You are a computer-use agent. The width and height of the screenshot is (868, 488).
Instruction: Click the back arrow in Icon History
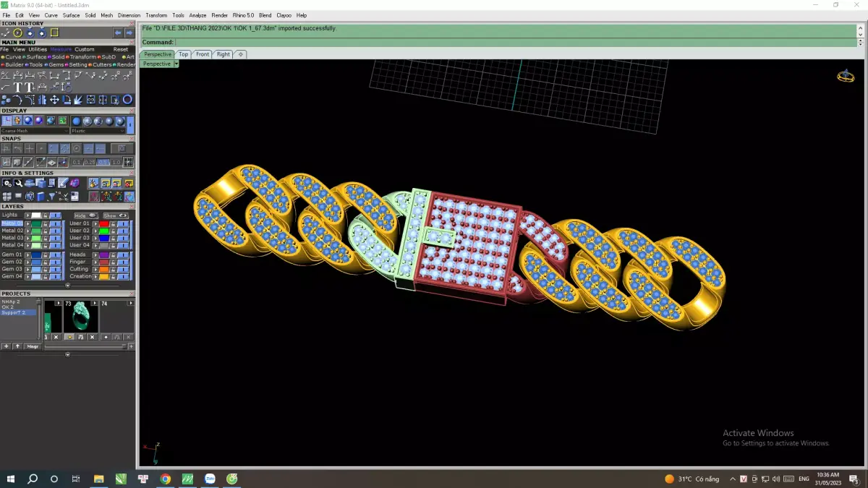[118, 33]
